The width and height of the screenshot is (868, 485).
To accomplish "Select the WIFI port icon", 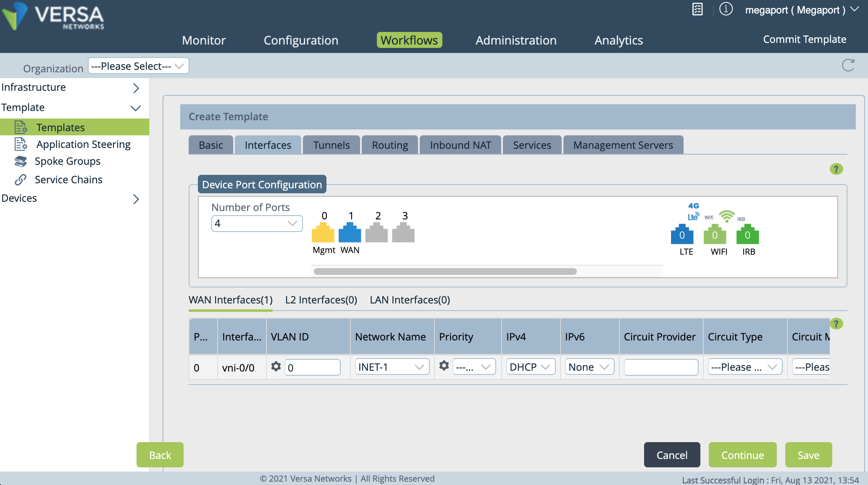I will (x=715, y=235).
